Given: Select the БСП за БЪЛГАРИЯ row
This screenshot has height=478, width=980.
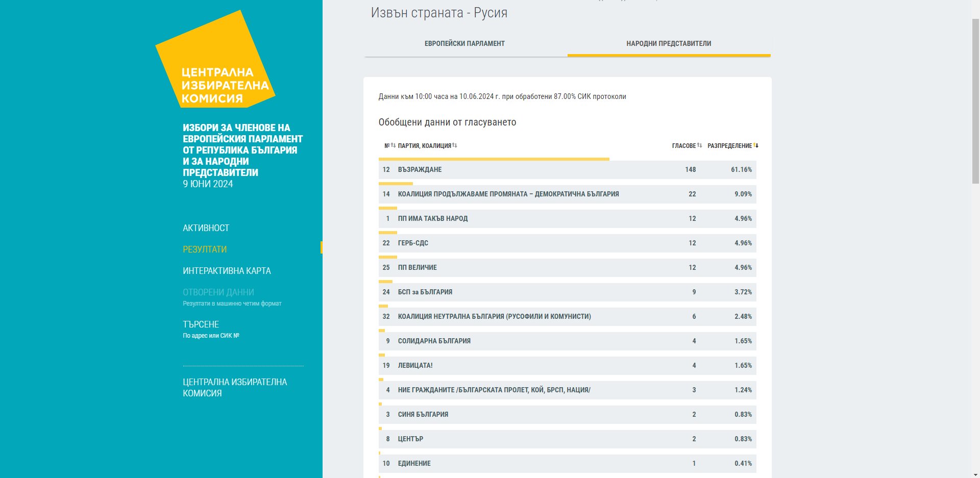Looking at the screenshot, I should [568, 292].
